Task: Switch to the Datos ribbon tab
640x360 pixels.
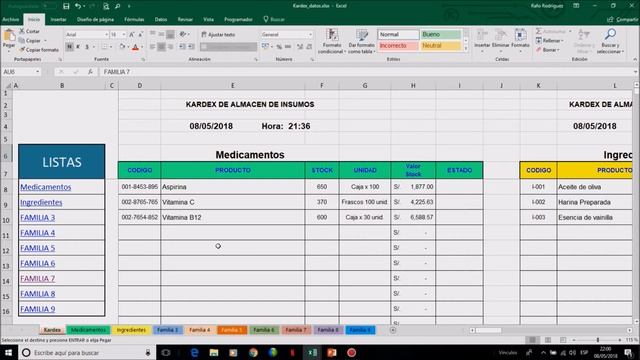Action: pyautogui.click(x=161, y=19)
